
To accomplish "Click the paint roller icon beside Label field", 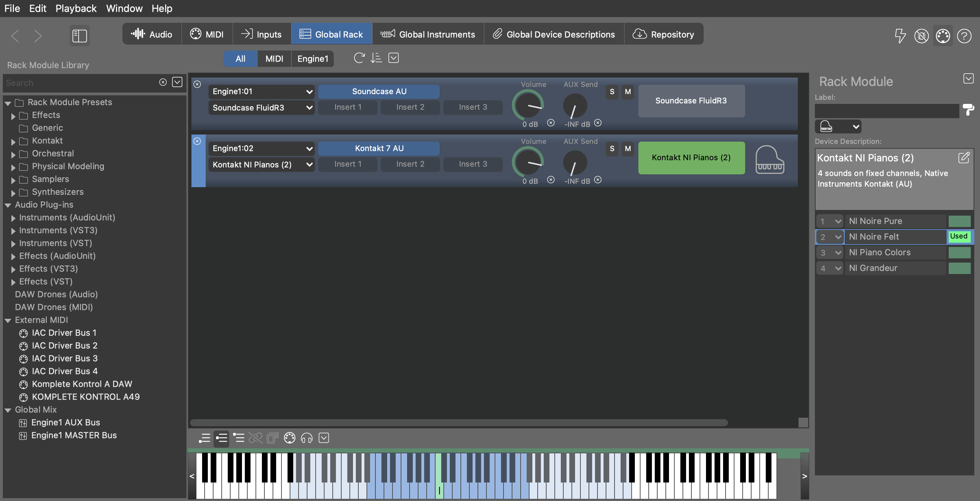I will pos(968,110).
